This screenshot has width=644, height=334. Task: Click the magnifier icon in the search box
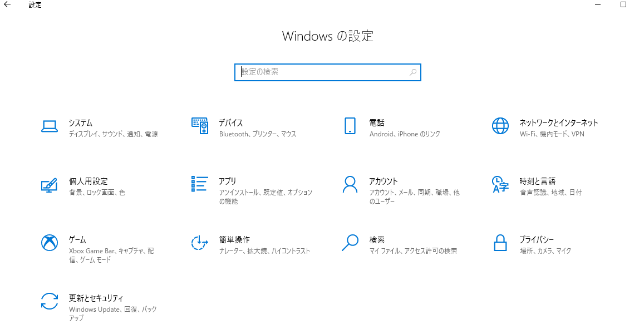tap(413, 72)
